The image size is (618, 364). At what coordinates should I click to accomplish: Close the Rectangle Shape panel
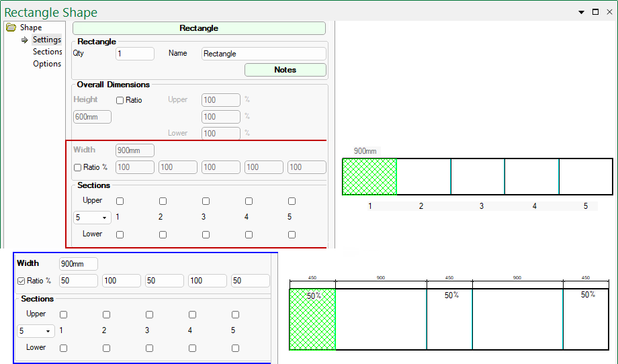pos(609,12)
